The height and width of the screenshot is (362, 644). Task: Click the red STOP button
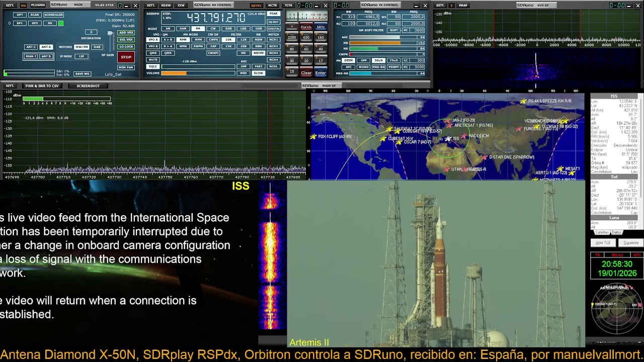tap(126, 57)
